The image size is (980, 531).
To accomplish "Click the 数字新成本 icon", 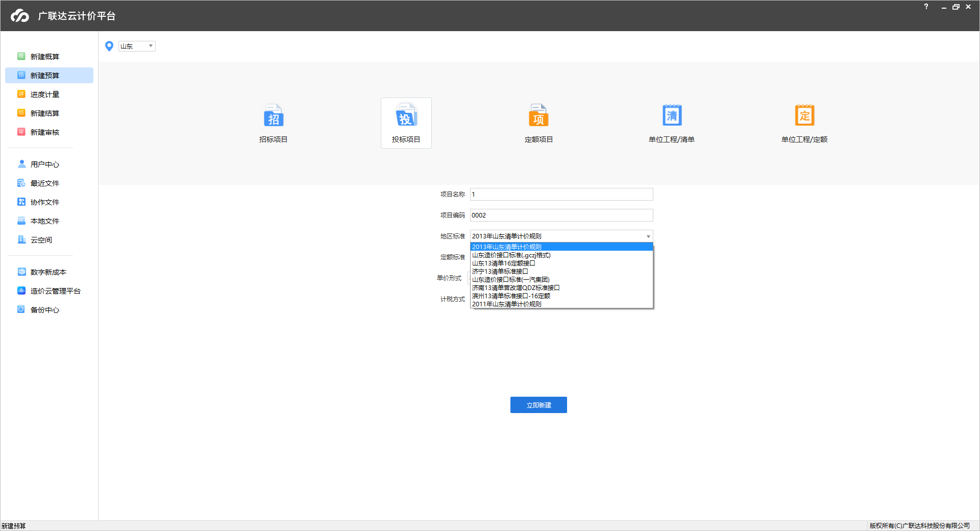I will point(21,272).
